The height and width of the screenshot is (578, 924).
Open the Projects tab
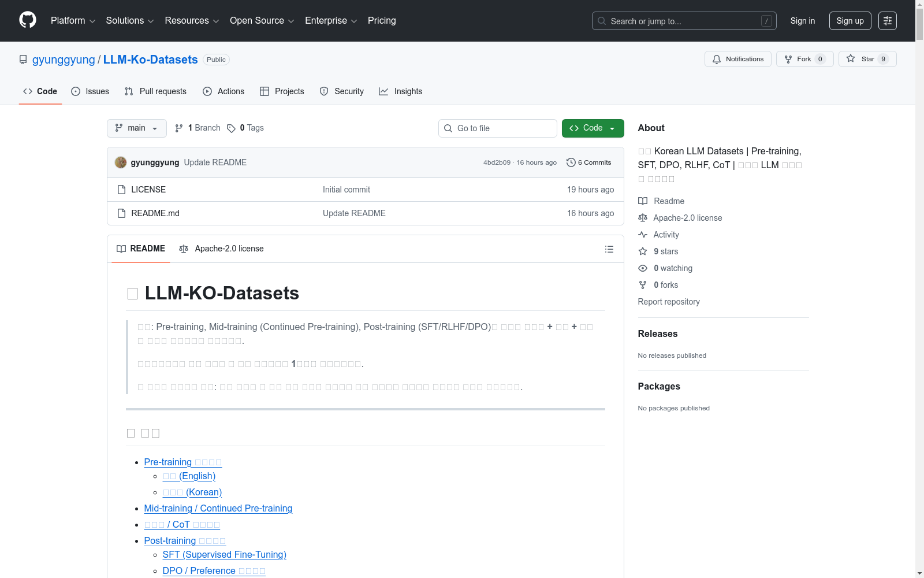[x=282, y=91]
